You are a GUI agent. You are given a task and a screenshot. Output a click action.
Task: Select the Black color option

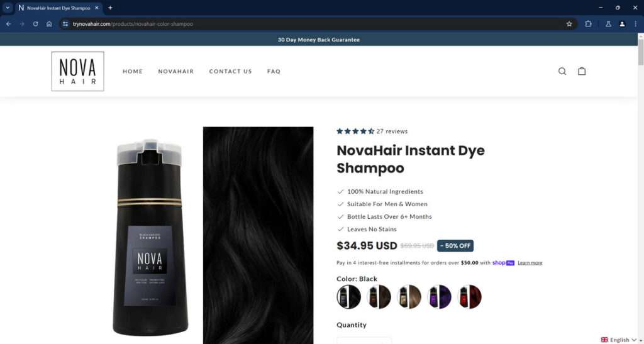348,296
